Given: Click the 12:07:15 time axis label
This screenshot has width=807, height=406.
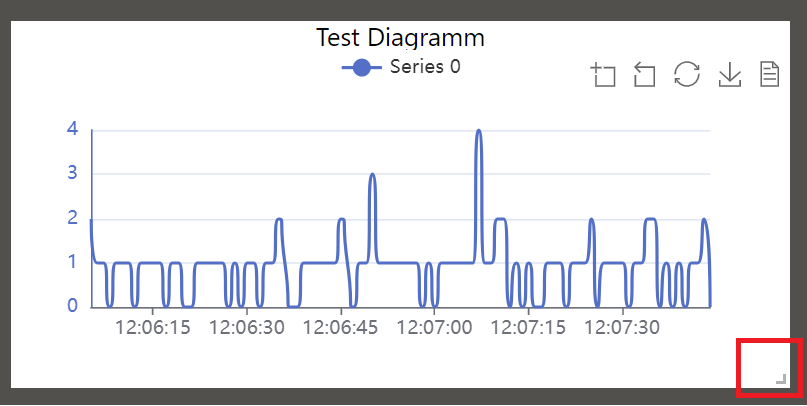Looking at the screenshot, I should [528, 327].
